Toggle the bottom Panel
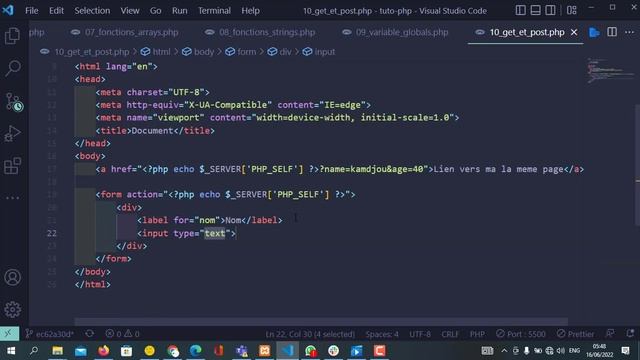The height and width of the screenshot is (360, 640). pos(536,10)
